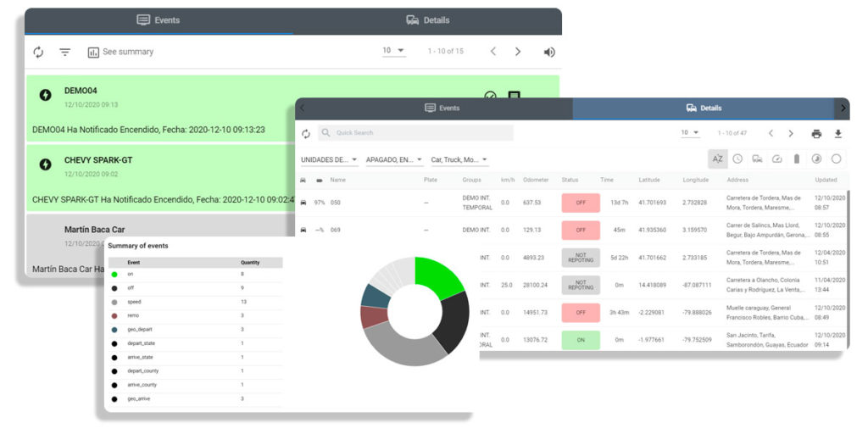
Task: Open the Car, Truck, Mo... vehicle type dropdown
Action: (459, 159)
